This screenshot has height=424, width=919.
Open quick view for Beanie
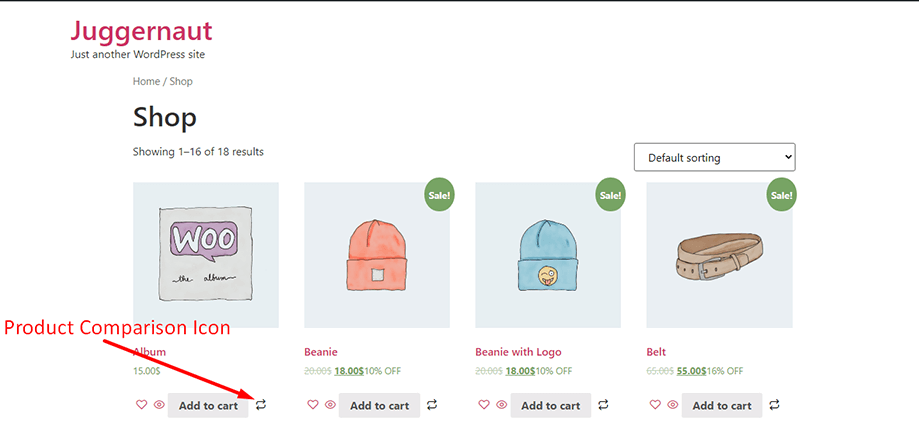329,405
